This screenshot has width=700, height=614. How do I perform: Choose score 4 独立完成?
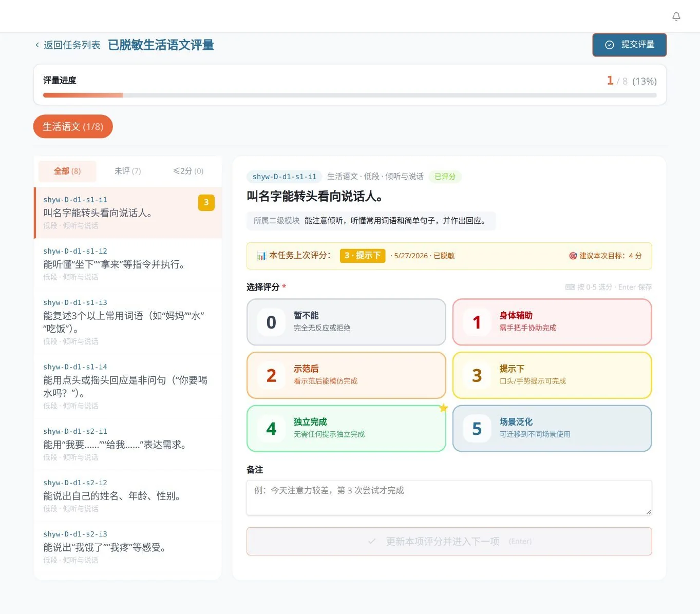(x=346, y=429)
